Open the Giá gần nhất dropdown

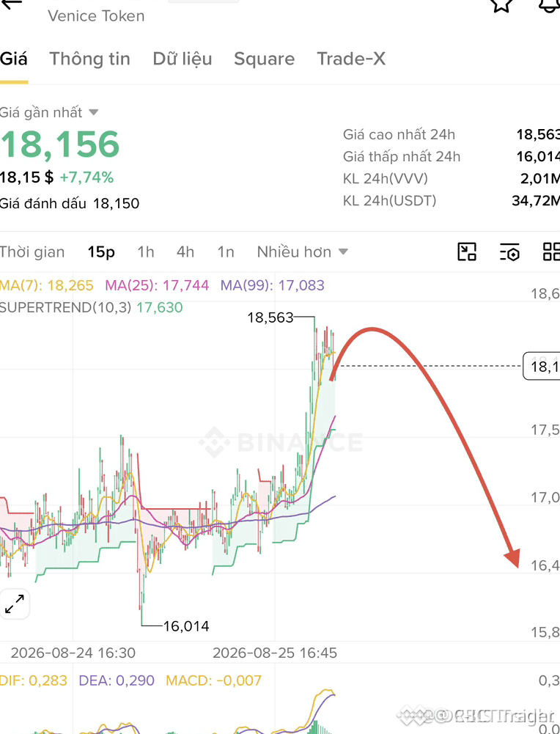click(x=49, y=112)
